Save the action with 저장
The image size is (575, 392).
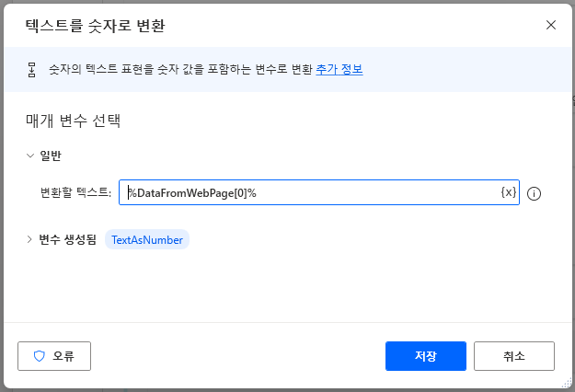point(426,356)
